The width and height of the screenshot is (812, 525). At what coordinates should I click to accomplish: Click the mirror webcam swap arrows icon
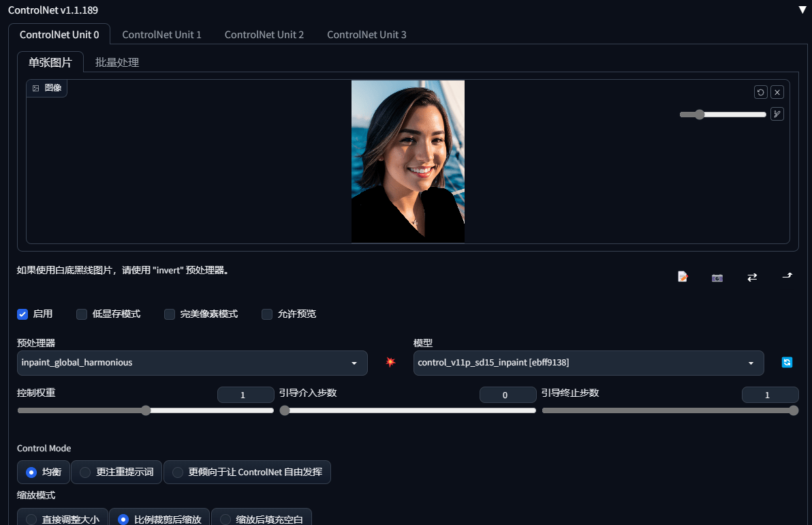752,277
